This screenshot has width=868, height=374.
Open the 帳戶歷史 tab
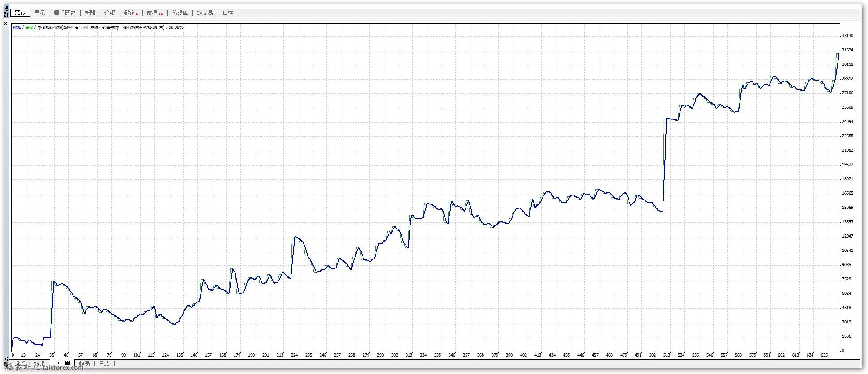[x=65, y=13]
